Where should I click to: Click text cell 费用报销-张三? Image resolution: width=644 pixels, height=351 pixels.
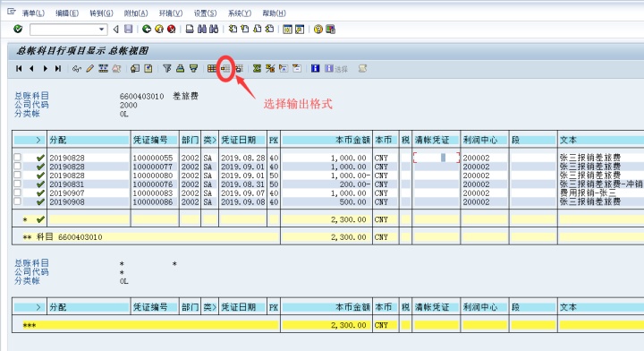[x=588, y=193]
